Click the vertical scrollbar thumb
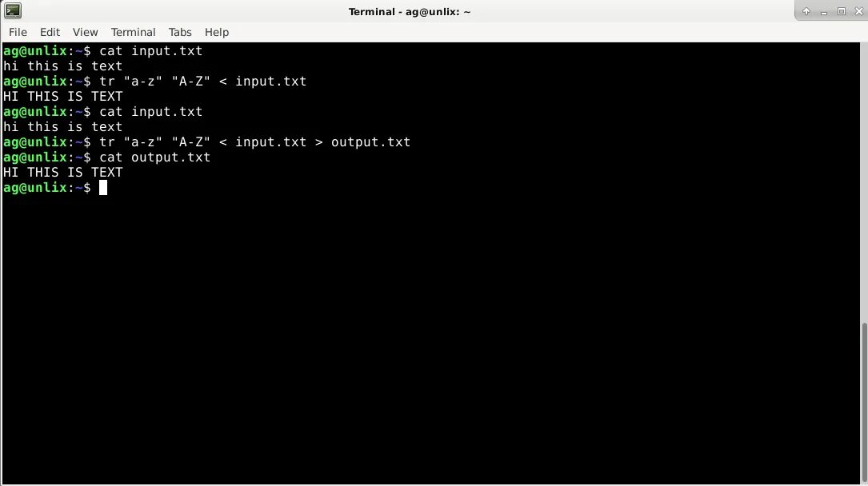Image resolution: width=868 pixels, height=486 pixels. pos(864,403)
